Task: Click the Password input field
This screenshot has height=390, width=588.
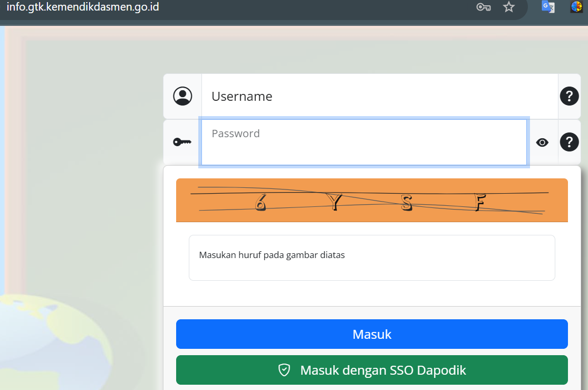Action: (x=364, y=142)
